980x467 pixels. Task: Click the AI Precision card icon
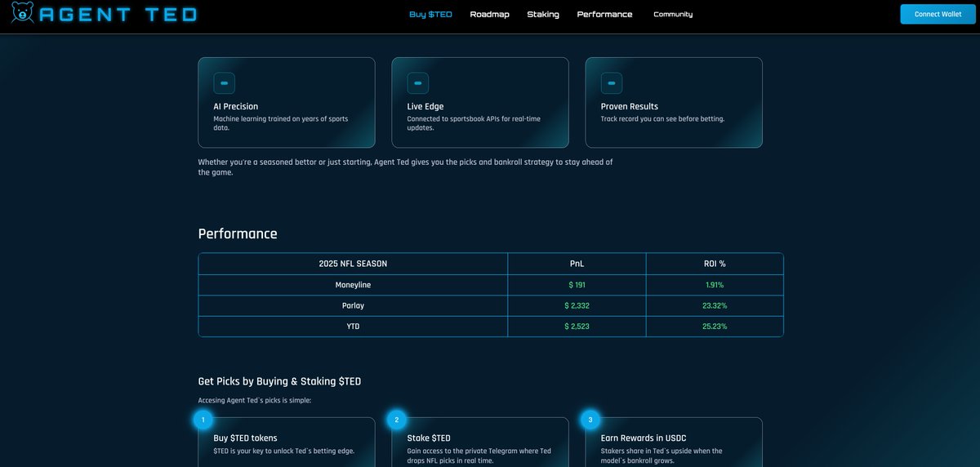[224, 83]
